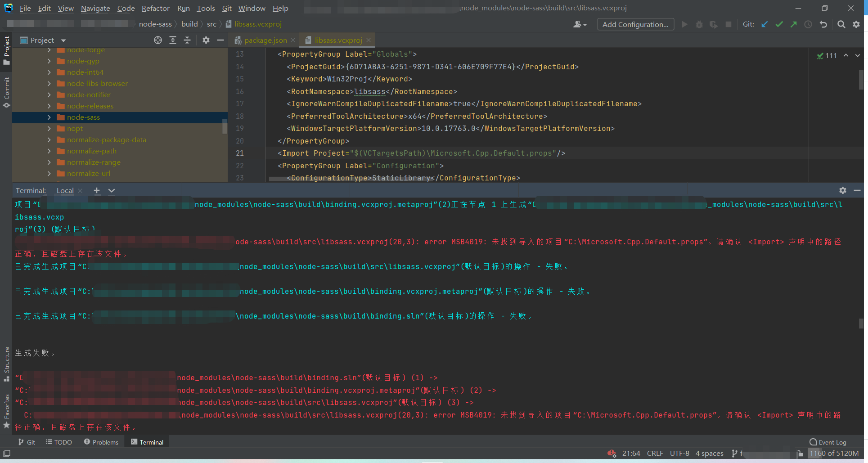Click the node-sass breadcrumb
The image size is (868, 463).
155,24
